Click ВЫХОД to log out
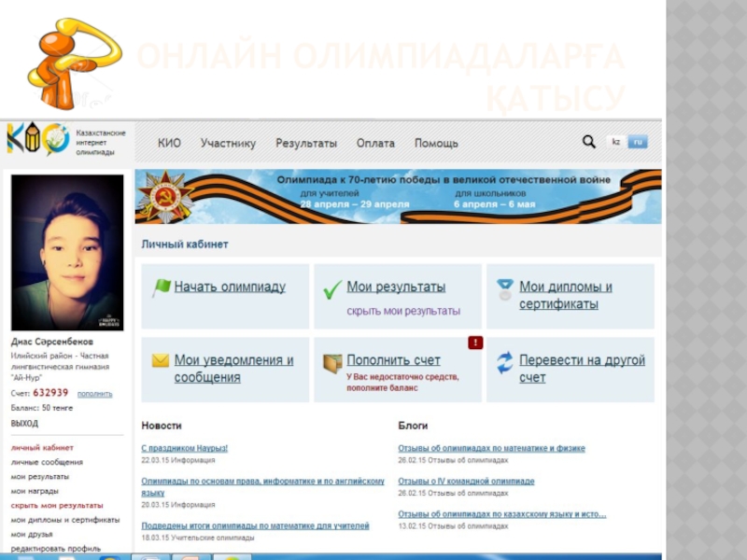Image resolution: width=747 pixels, height=560 pixels. (x=24, y=424)
